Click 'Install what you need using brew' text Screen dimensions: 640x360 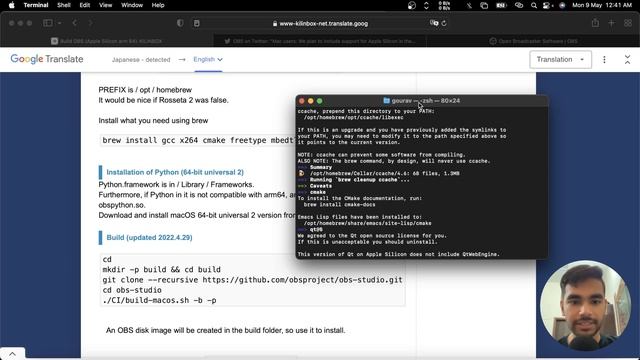click(x=153, y=120)
